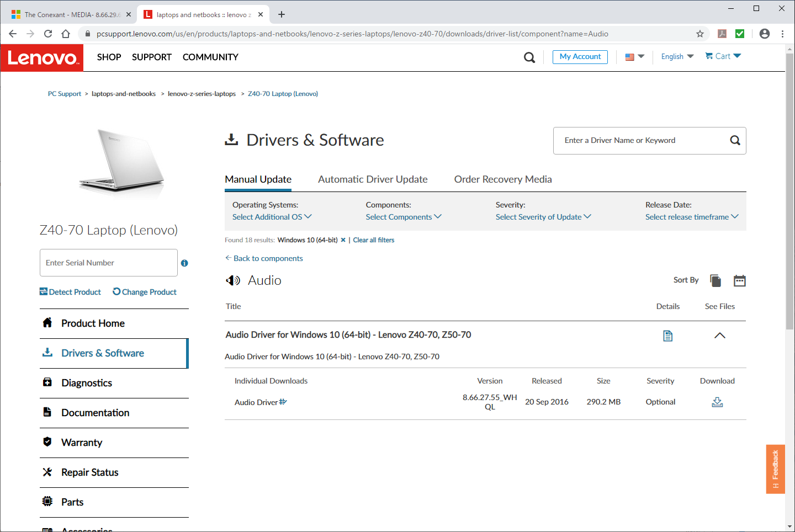Screen dimensions: 795x532
Task: Expand Select Severity of Update dropdown
Action: pyautogui.click(x=543, y=217)
